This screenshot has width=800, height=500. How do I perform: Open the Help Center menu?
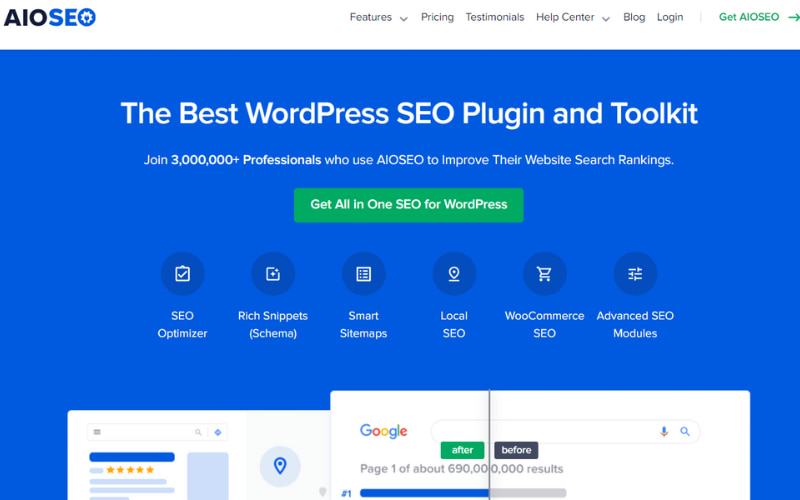[565, 17]
